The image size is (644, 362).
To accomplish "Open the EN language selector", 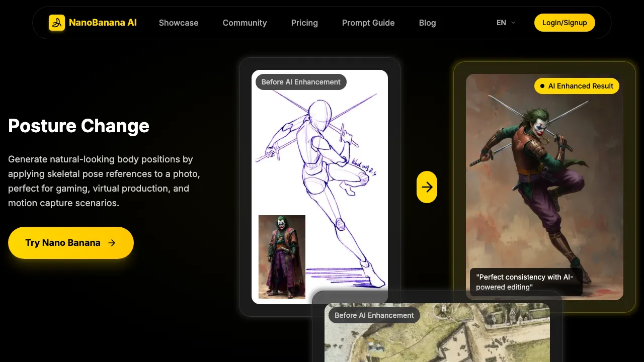I will click(501, 23).
